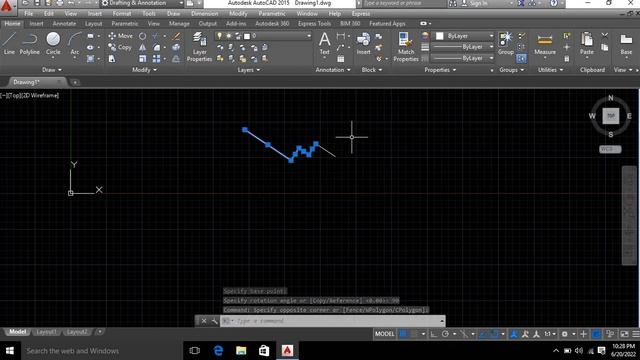The width and height of the screenshot is (640, 360).
Task: Select the Polyline tool
Action: (x=29, y=43)
